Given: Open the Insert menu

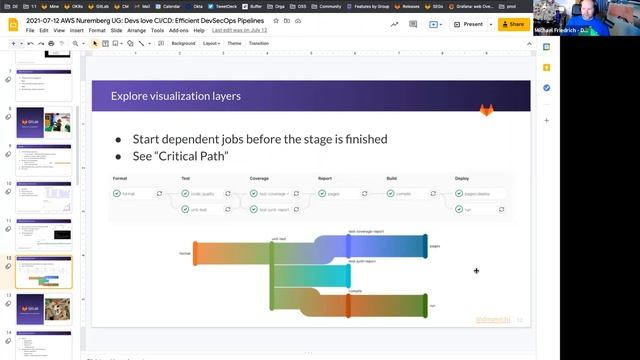Looking at the screenshot, I should coord(77,31).
